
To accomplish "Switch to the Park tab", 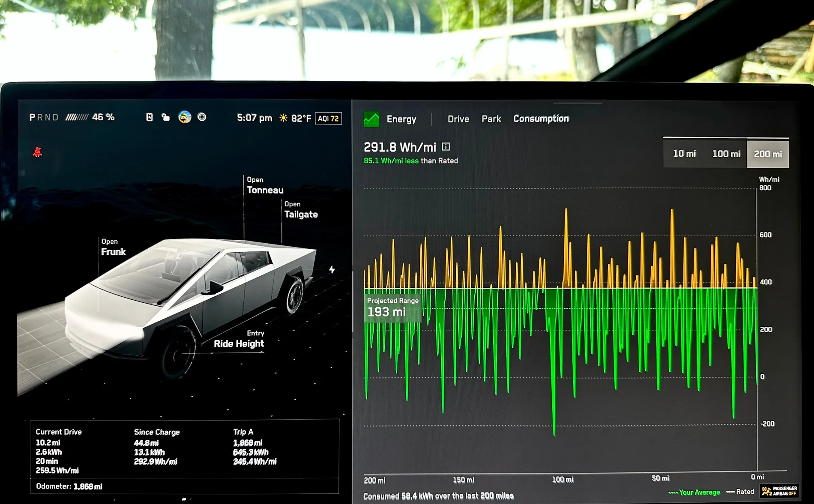I will (491, 119).
